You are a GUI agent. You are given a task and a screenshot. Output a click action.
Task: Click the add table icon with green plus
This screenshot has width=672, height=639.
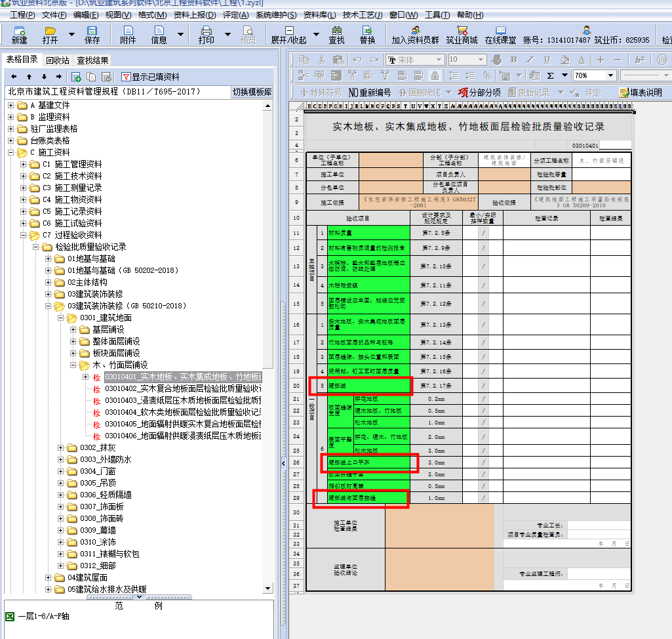tap(76, 77)
